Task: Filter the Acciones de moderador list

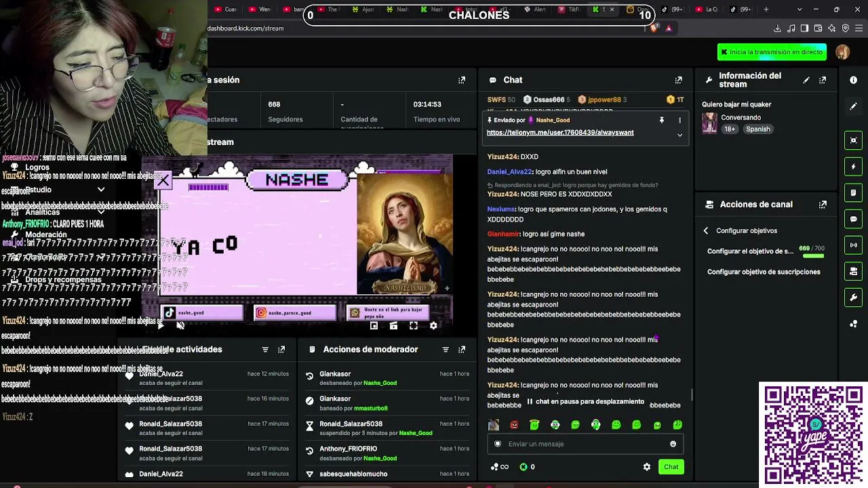Action: click(446, 349)
